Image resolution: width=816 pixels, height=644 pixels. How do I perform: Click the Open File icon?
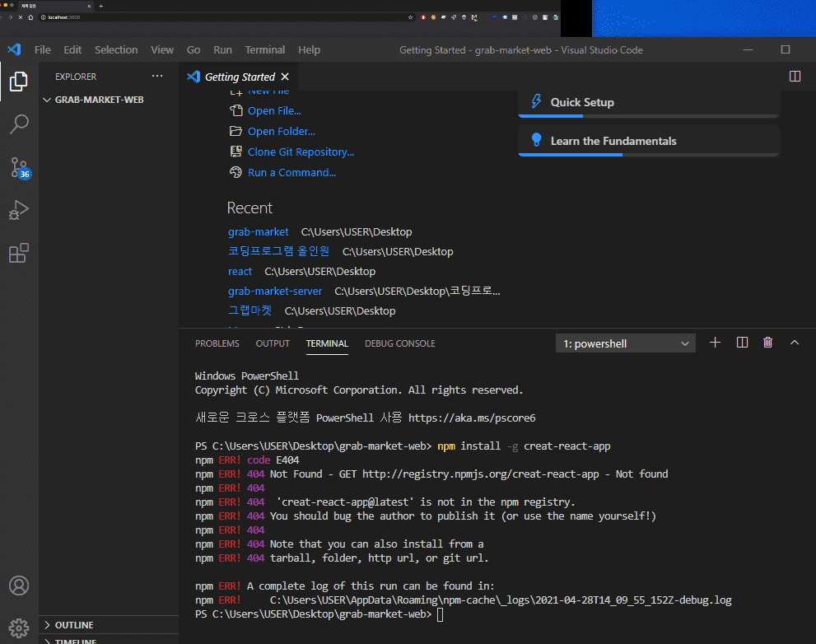coord(235,110)
